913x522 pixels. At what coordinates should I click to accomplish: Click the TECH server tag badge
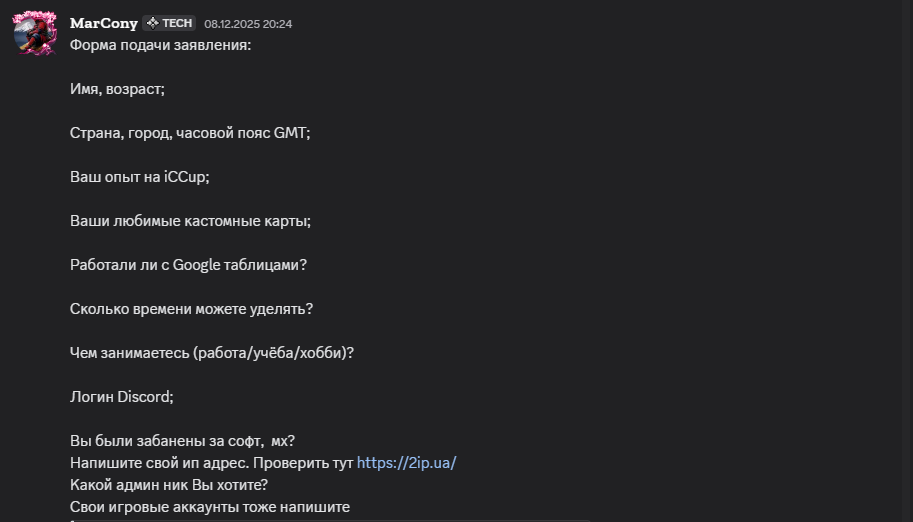point(169,23)
